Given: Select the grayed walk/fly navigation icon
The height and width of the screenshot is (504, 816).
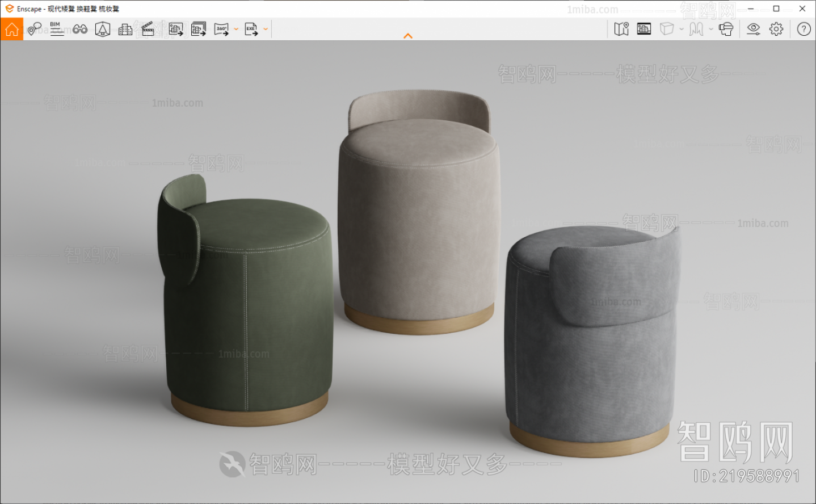Looking at the screenshot, I should coord(696,29).
